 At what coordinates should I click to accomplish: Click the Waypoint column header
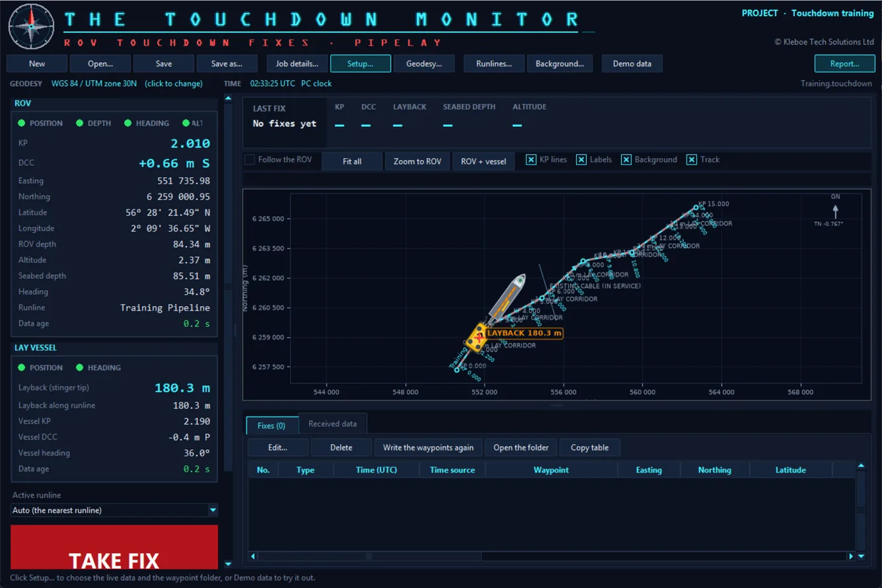click(x=551, y=470)
